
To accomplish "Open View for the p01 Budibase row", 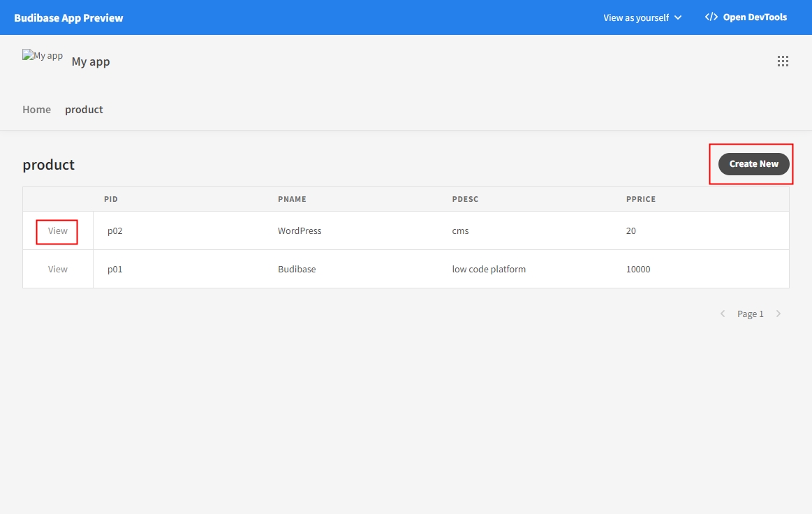I will coord(58,270).
